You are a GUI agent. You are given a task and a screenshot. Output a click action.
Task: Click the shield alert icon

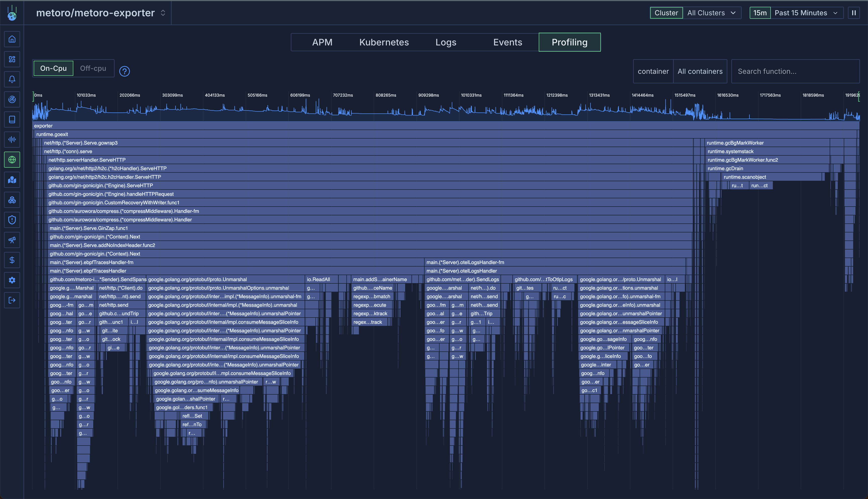click(12, 220)
